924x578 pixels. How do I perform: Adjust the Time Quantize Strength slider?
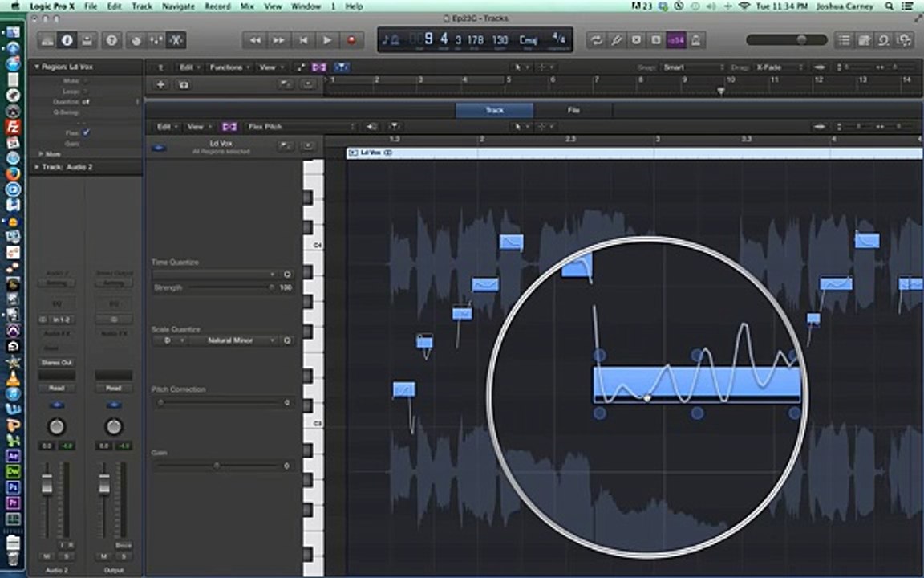point(230,287)
